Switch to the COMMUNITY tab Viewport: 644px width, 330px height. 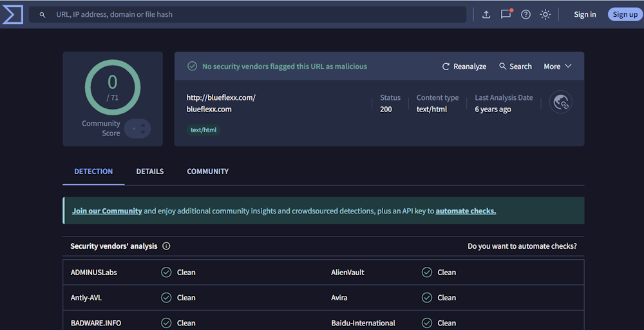[x=208, y=171]
